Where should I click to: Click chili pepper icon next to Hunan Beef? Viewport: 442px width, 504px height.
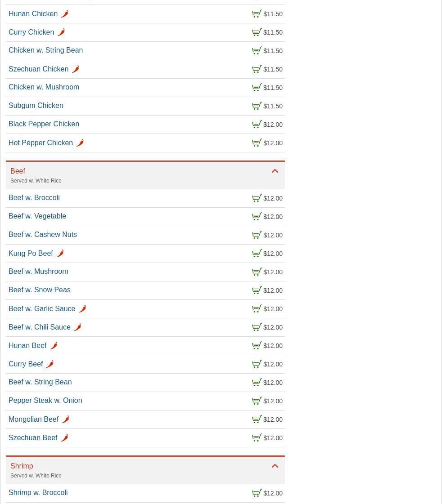coord(54,346)
